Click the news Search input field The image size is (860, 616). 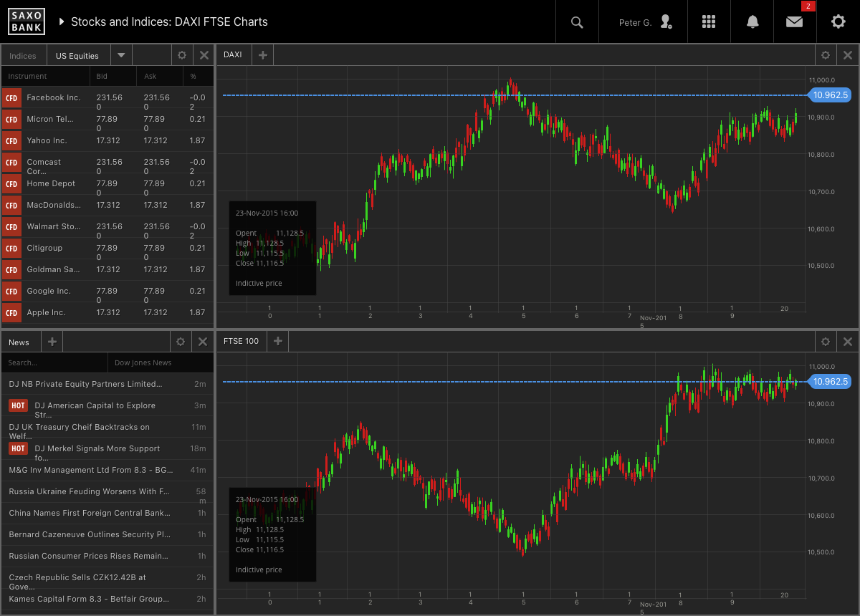tap(54, 362)
